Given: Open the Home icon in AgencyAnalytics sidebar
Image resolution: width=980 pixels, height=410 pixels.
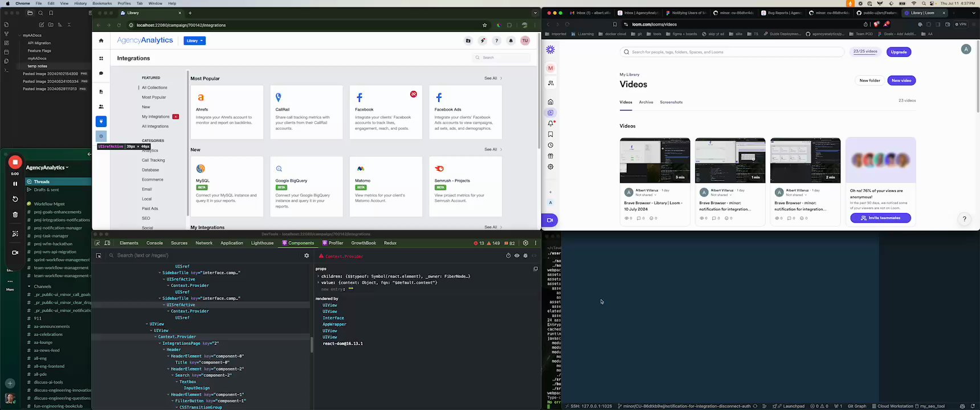Looking at the screenshot, I should 101,41.
